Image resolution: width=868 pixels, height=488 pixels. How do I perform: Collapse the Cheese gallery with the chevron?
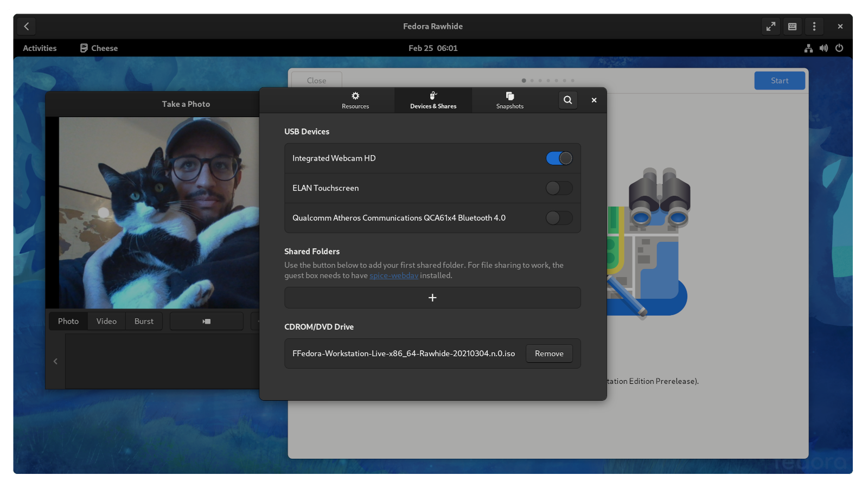[55, 361]
